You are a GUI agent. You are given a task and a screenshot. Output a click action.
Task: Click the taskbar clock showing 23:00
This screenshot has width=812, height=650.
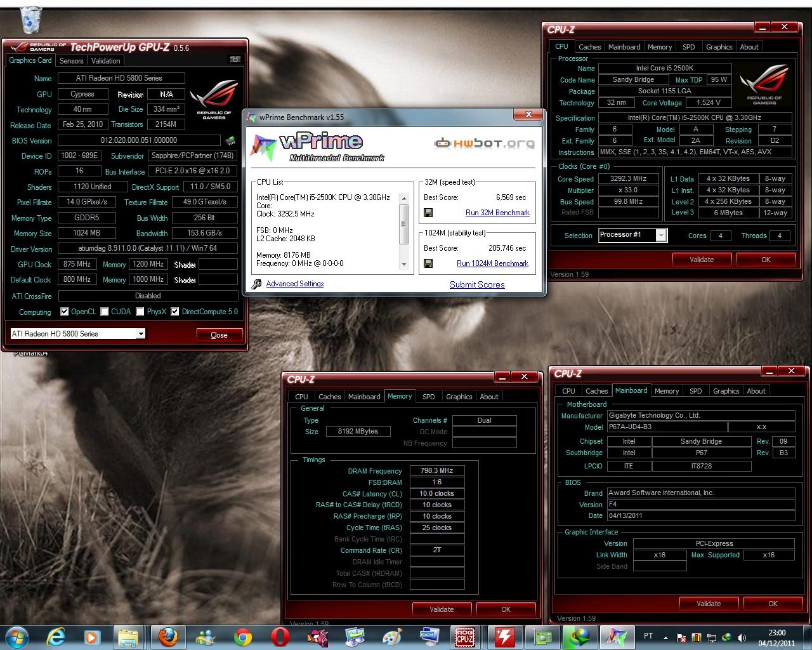pyautogui.click(x=776, y=637)
